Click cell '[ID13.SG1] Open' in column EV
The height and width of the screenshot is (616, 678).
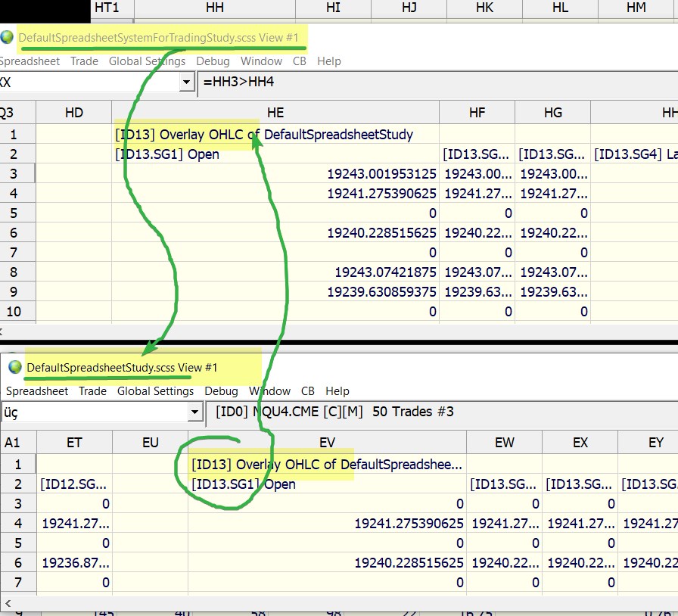coord(328,484)
